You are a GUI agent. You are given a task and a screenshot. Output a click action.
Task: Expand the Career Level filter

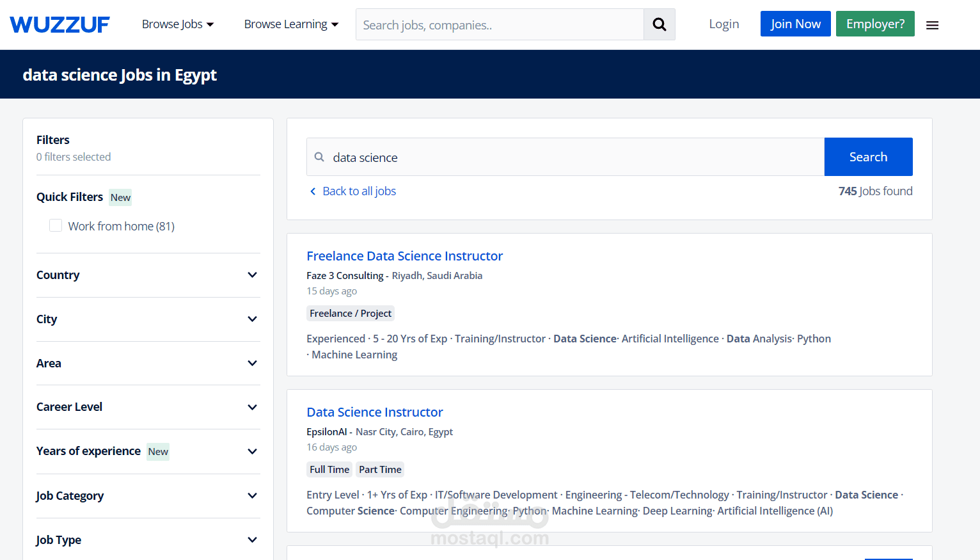252,407
